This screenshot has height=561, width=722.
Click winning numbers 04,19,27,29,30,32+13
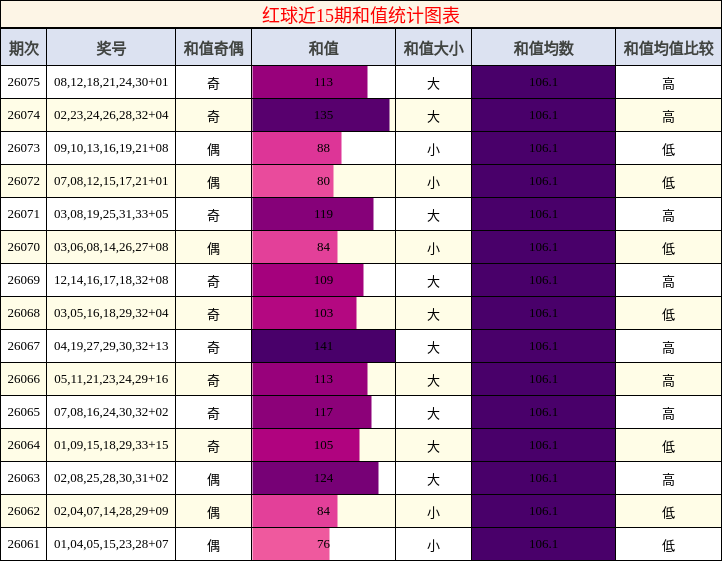[111, 346]
